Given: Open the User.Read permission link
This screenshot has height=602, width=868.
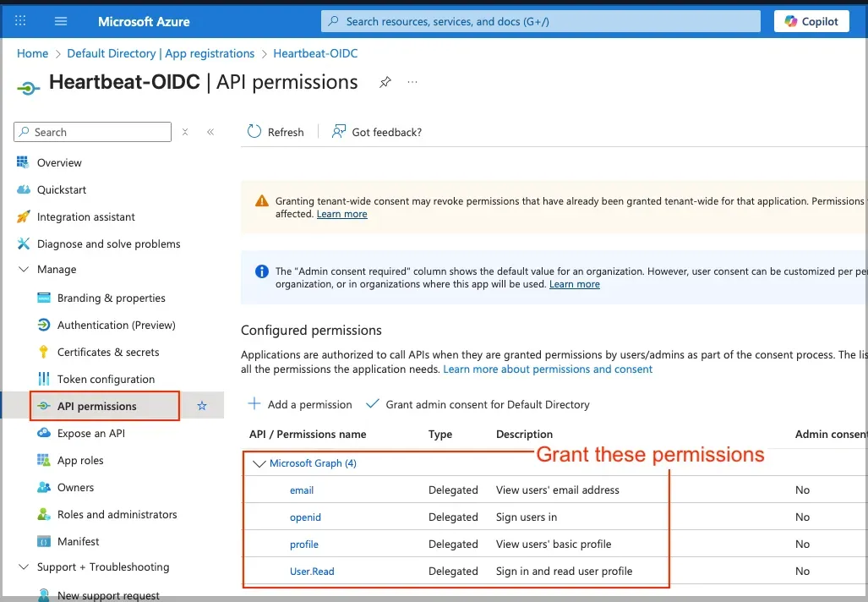Looking at the screenshot, I should [x=312, y=572].
